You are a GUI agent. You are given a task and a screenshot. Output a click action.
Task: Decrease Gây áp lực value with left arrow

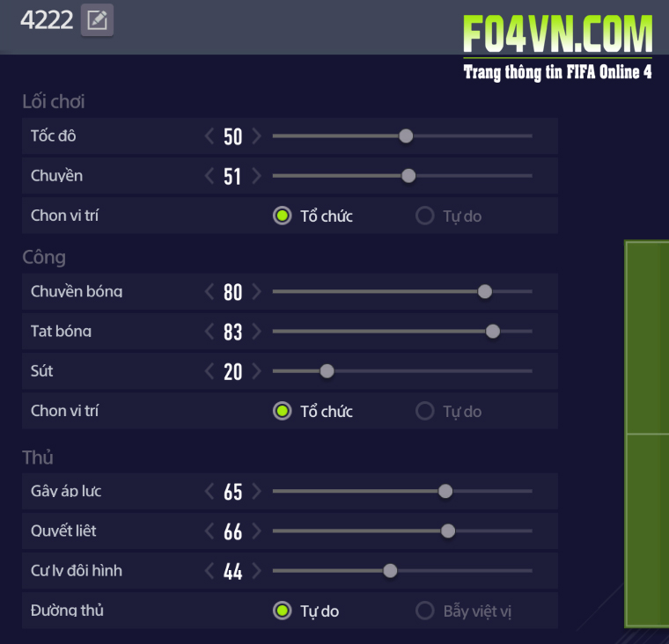tap(210, 491)
